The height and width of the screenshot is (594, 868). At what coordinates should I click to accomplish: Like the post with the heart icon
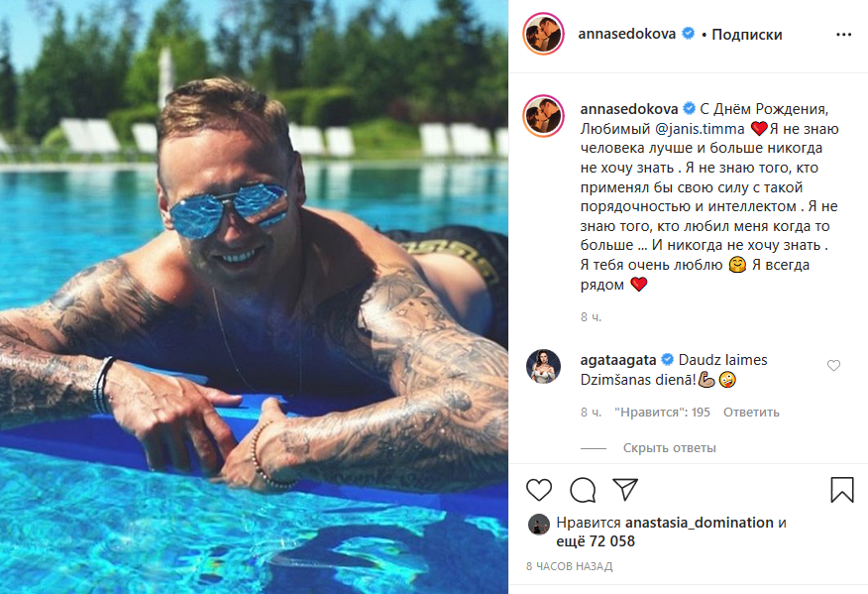539,490
